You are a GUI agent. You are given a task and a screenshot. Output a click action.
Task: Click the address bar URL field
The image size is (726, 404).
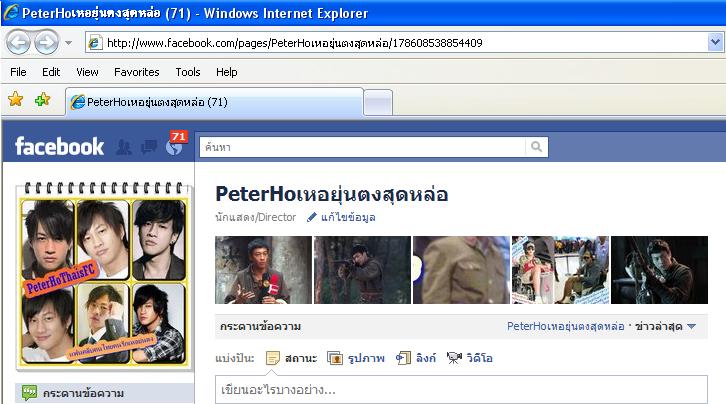[397, 43]
